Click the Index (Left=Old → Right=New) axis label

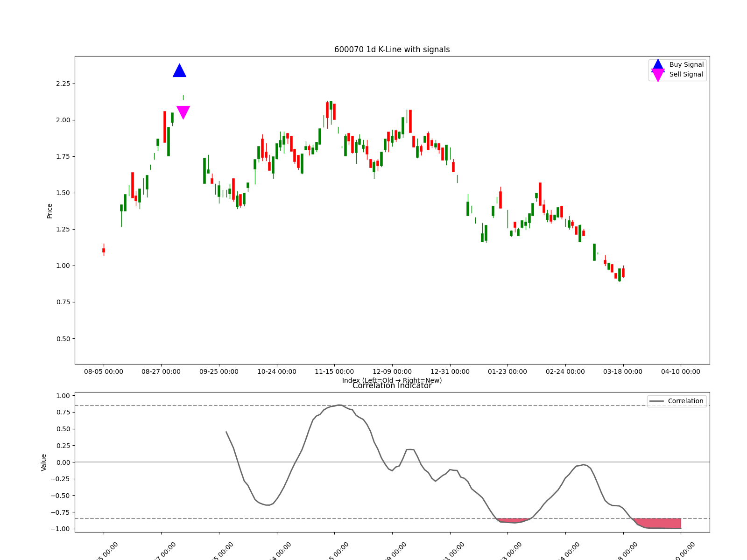coord(392,380)
